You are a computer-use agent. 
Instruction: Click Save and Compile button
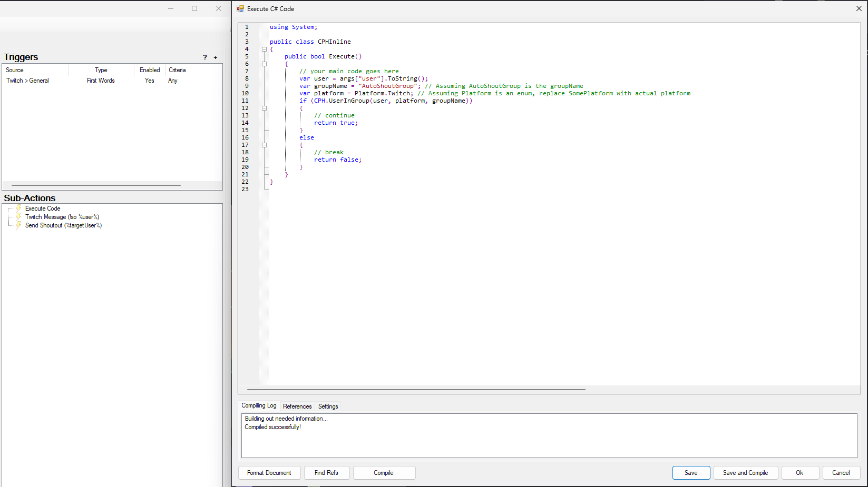(x=745, y=473)
